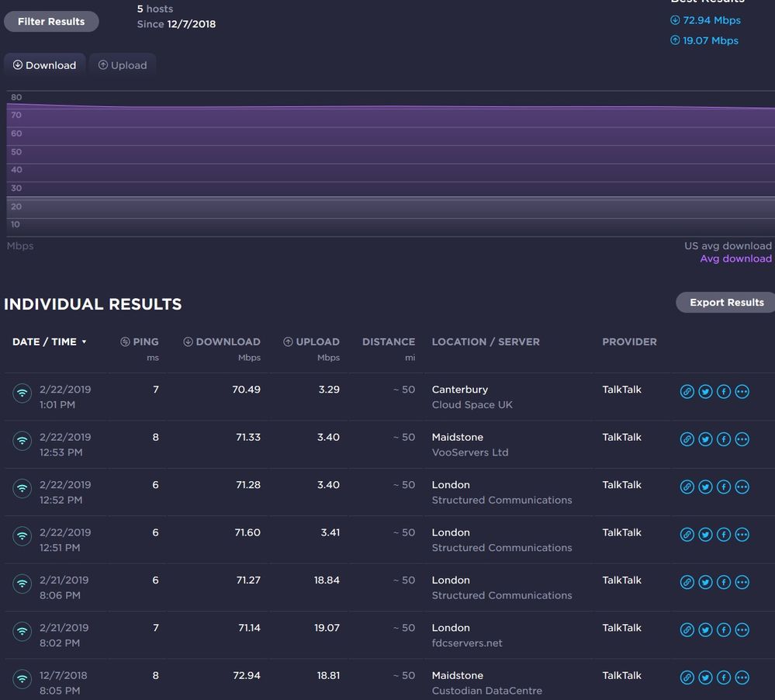Copy link icon for Canterbury 1:01 PM result
Image resolution: width=775 pixels, height=700 pixels.
point(687,392)
